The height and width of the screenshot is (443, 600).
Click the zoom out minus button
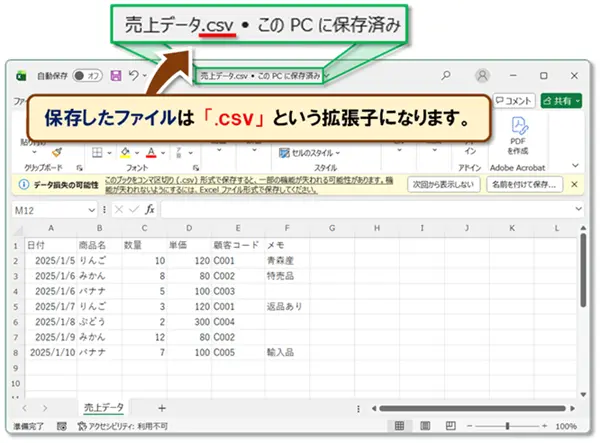470,426
